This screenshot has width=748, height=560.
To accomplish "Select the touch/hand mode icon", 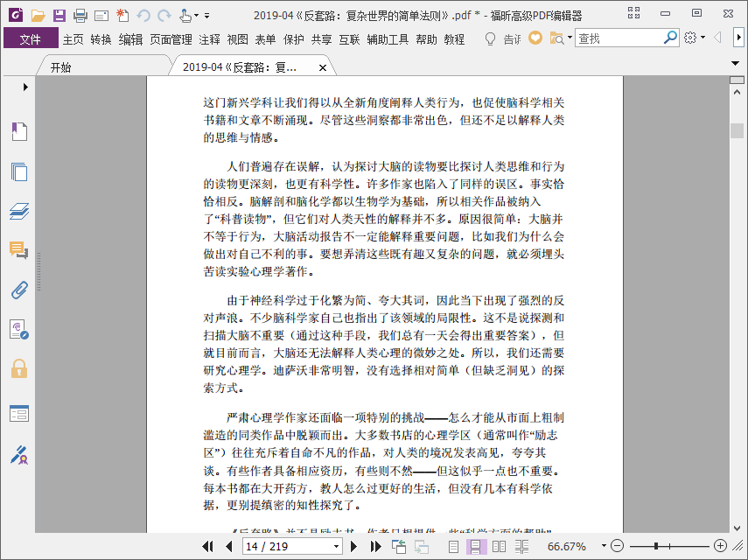I will pyautogui.click(x=185, y=16).
